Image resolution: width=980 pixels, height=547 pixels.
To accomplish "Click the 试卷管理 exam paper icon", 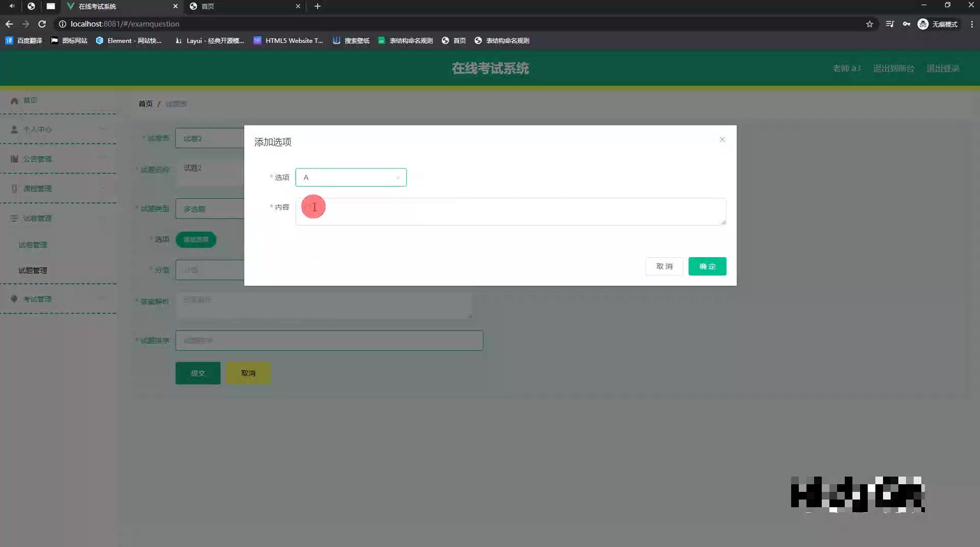I will (x=14, y=218).
